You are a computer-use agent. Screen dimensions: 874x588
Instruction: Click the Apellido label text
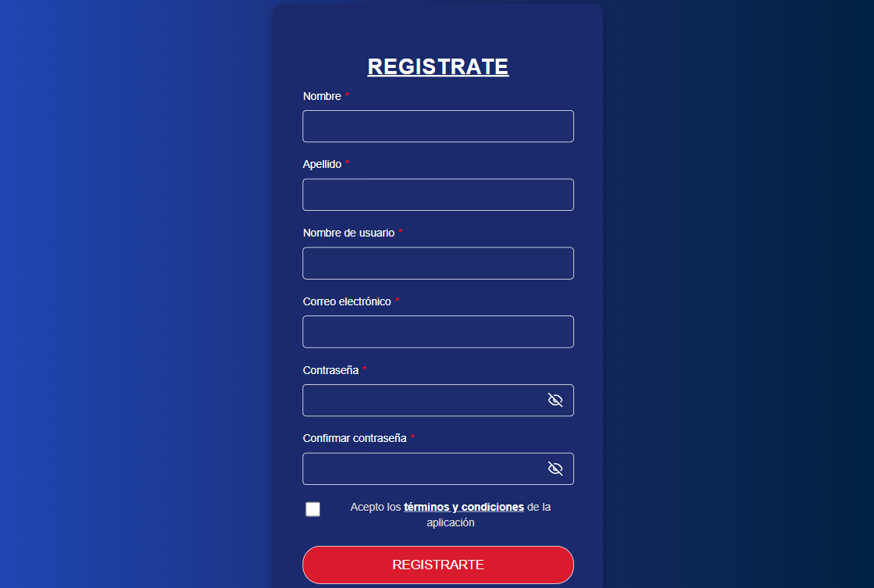pyautogui.click(x=320, y=164)
